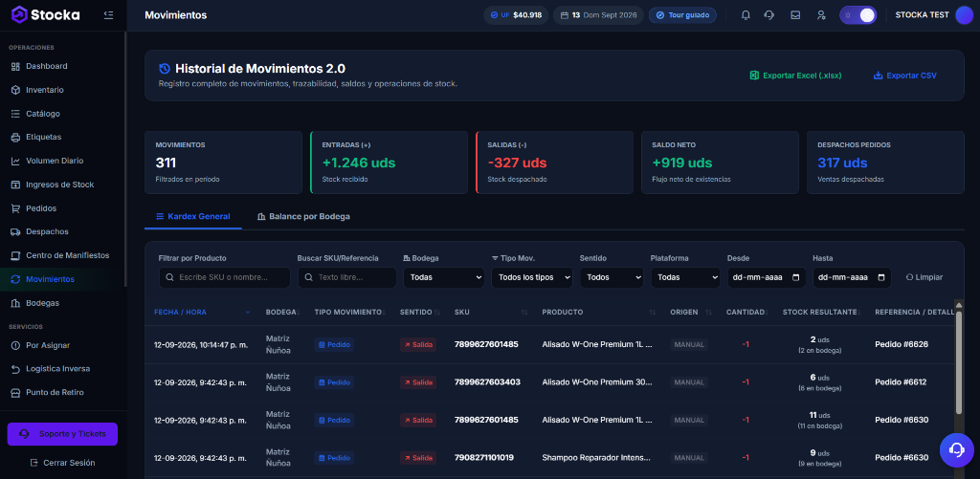Click reference Pedido #6626
The height and width of the screenshot is (479, 980).
[902, 344]
